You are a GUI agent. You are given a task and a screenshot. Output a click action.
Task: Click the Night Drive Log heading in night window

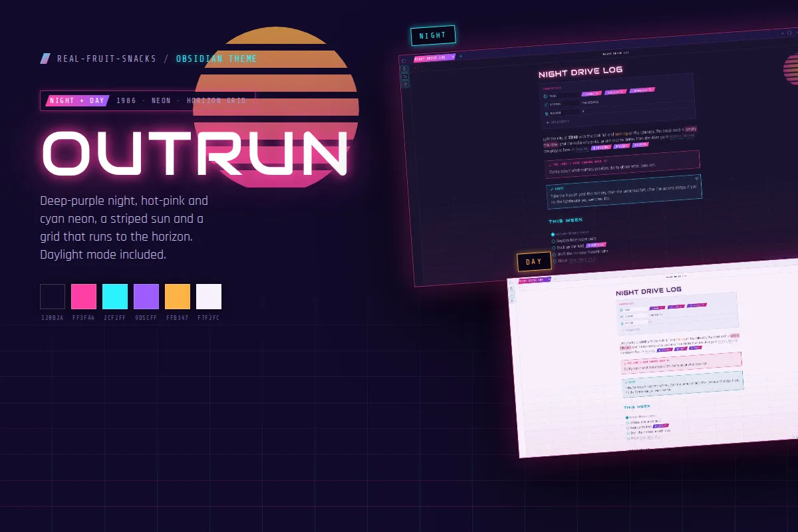tap(581, 72)
